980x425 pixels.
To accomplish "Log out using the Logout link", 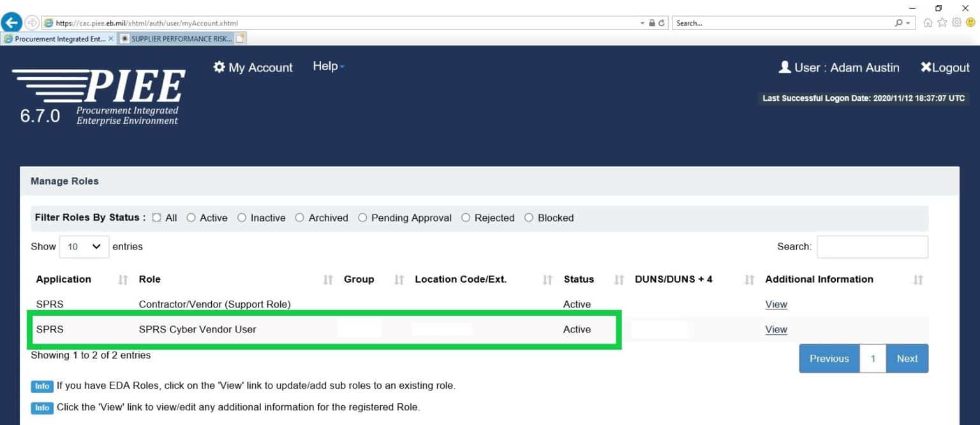I will point(945,68).
